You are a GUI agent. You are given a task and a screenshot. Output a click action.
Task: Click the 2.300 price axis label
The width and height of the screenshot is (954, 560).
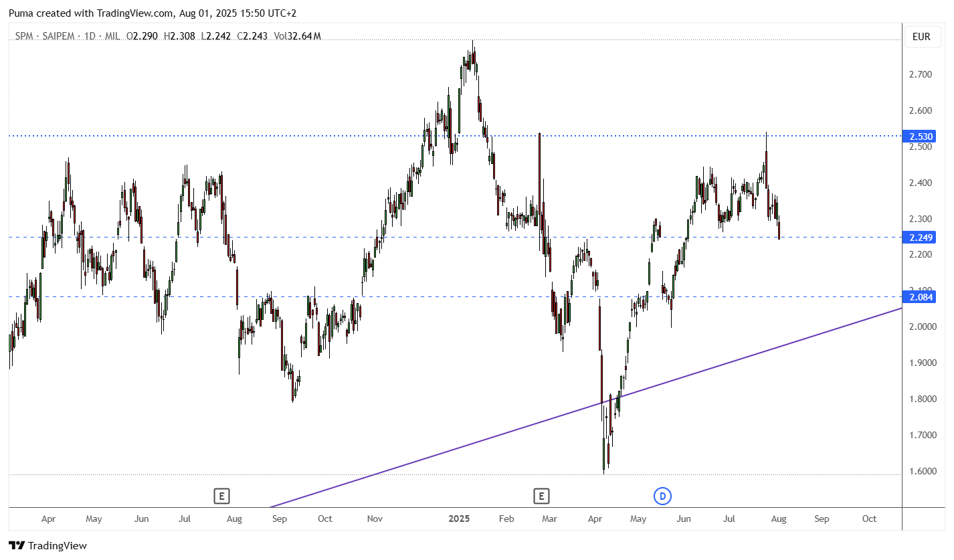click(921, 219)
